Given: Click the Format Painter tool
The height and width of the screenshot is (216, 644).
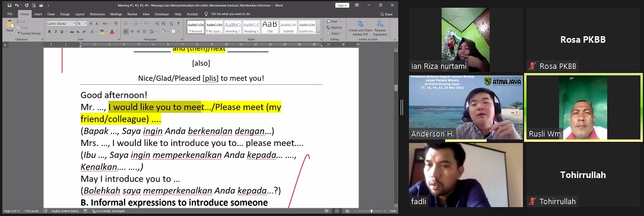Looking at the screenshot, I should coord(28,33).
